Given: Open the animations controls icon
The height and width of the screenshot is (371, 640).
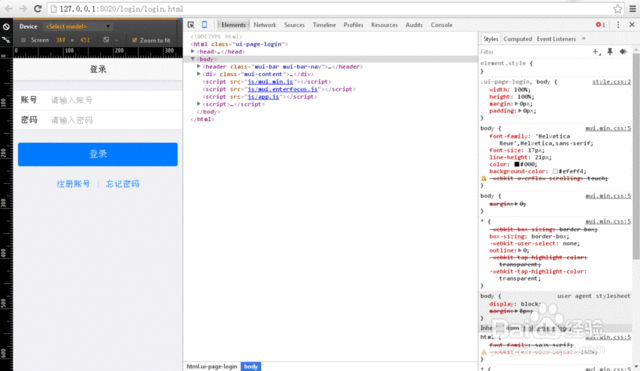Looking at the screenshot, I should click(x=623, y=51).
